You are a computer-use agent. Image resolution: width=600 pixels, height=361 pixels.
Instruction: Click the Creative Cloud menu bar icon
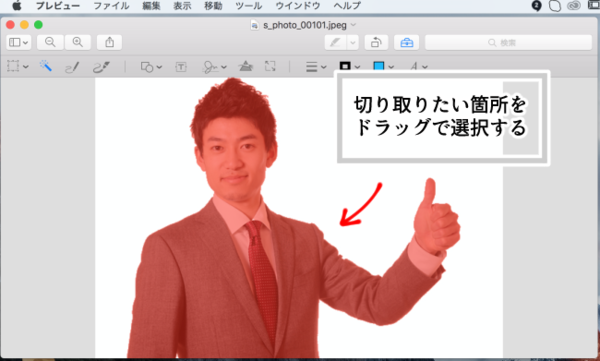(574, 6)
